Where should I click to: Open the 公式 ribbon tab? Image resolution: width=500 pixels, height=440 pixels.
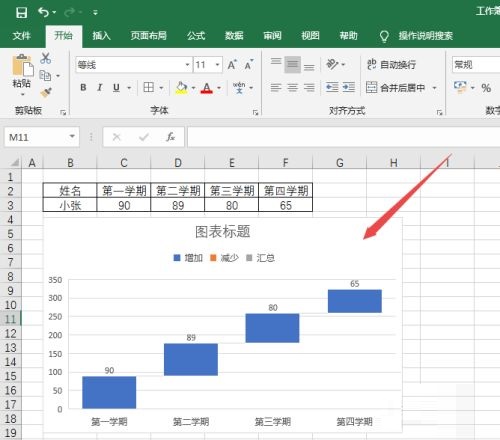[196, 36]
